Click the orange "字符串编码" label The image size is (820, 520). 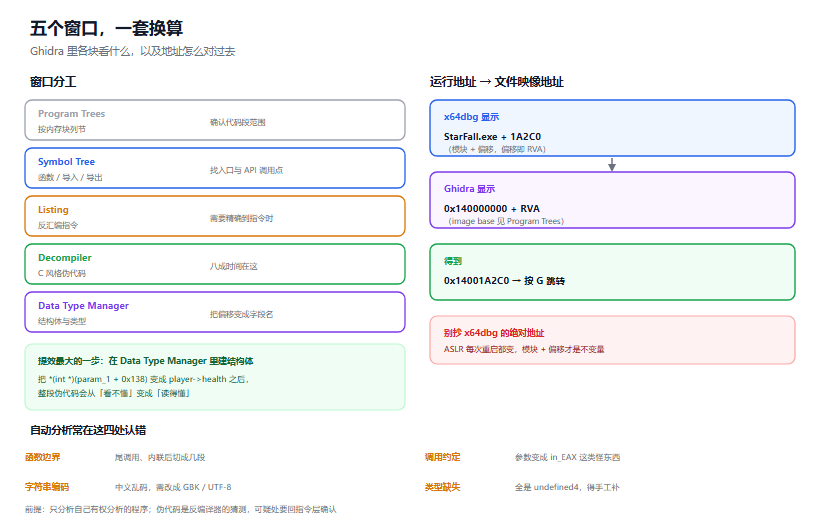47,487
